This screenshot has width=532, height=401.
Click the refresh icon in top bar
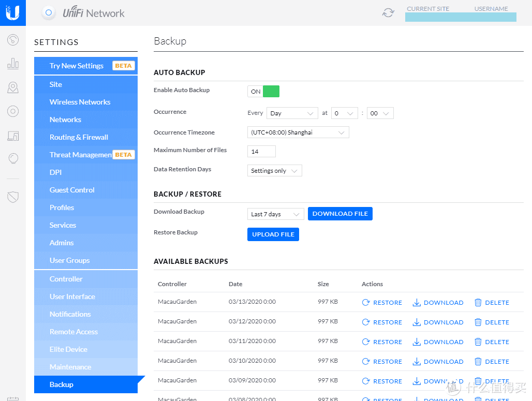coord(388,13)
